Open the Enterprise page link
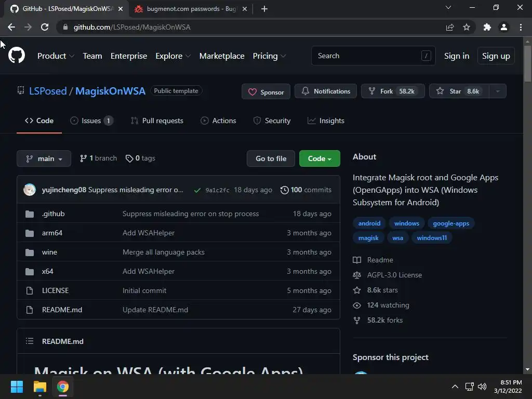This screenshot has width=532, height=399. [x=129, y=56]
